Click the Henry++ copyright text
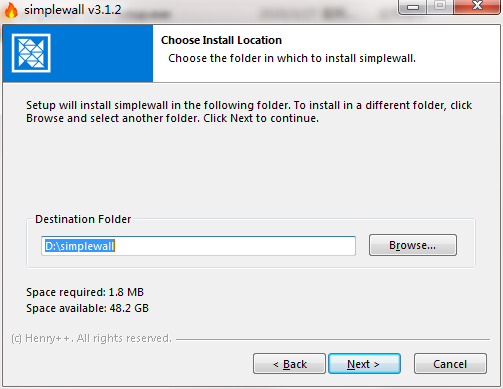The height and width of the screenshot is (389, 503). [91, 338]
